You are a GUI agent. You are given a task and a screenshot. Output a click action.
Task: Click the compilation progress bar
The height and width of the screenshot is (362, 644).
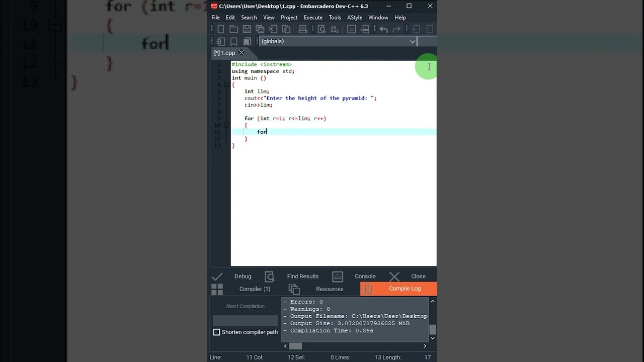[245, 320]
